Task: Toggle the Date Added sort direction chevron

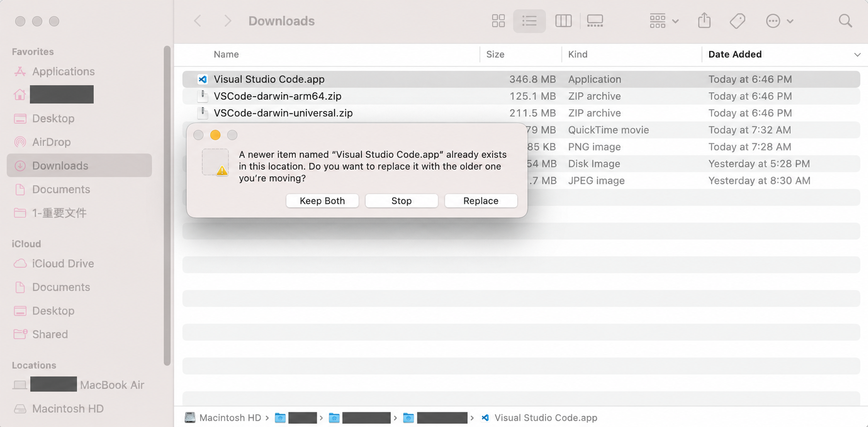Action: tap(857, 55)
